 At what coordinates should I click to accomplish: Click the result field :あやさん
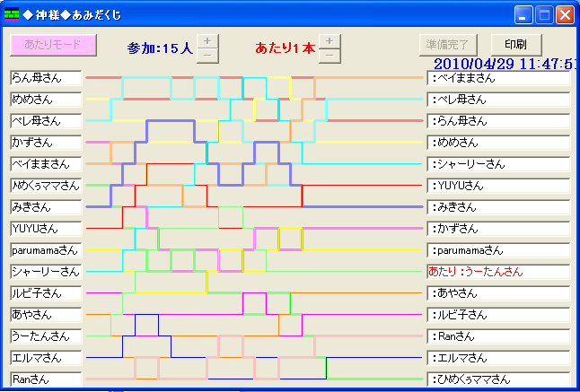pos(498,293)
